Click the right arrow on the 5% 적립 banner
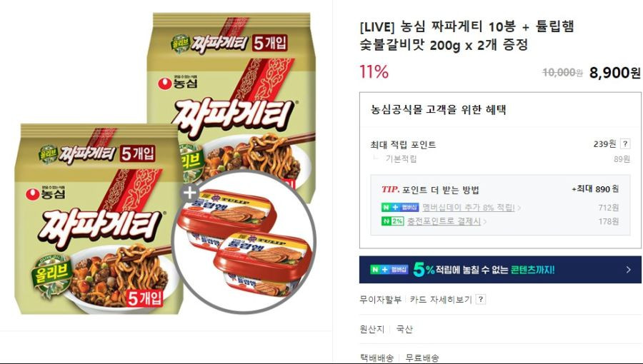This screenshot has width=643, height=364. pyautogui.click(x=628, y=269)
